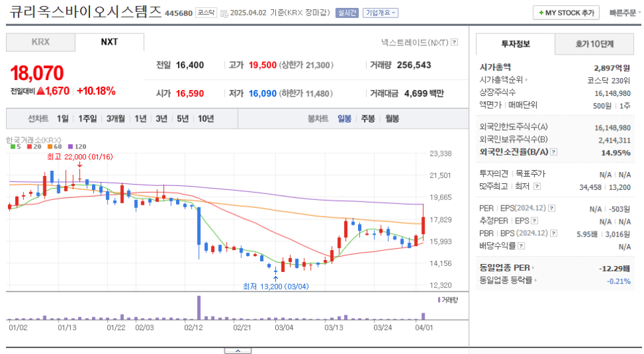Select the red 20-day moving average legend

(34, 147)
